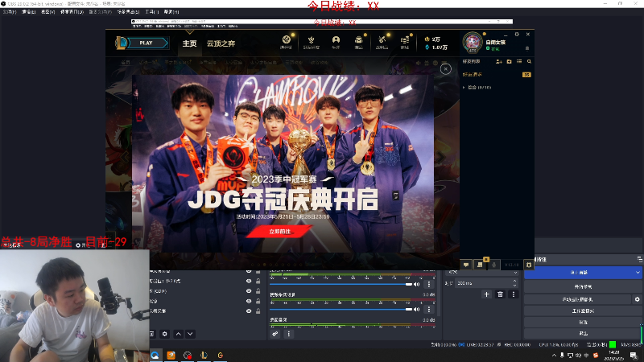This screenshot has height=362, width=644.
Task: Open chat bubble icon at friends panel bottom
Action: 466,265
